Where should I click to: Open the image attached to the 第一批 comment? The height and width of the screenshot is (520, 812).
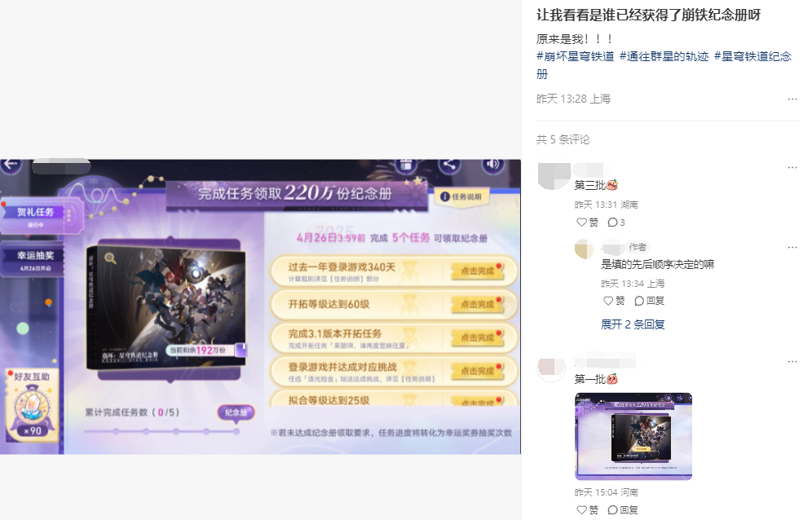click(x=633, y=437)
